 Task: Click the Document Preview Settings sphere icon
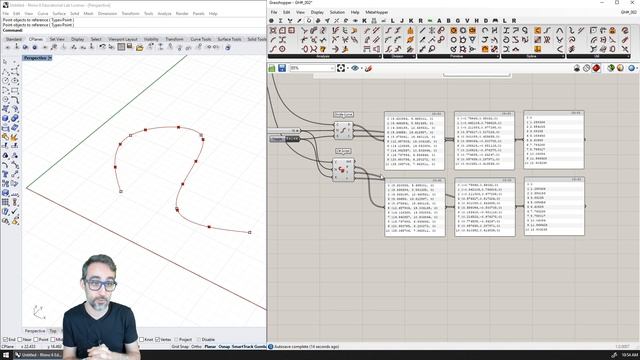620,68
